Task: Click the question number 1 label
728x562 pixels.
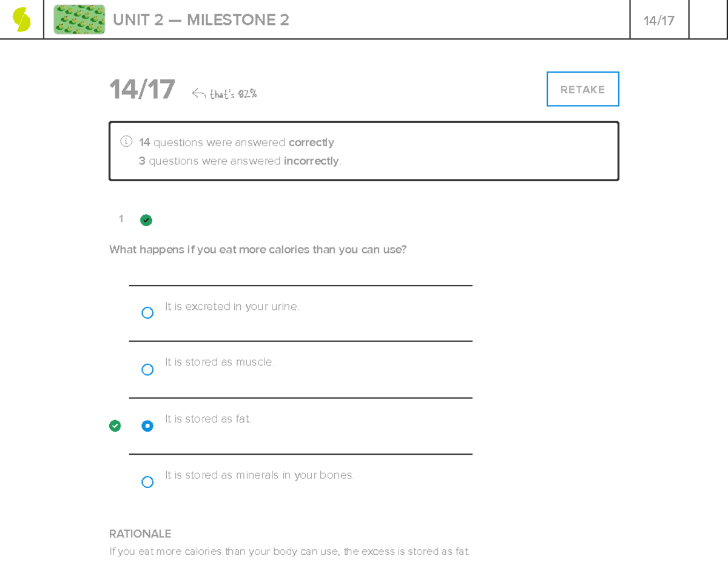Action: (121, 219)
